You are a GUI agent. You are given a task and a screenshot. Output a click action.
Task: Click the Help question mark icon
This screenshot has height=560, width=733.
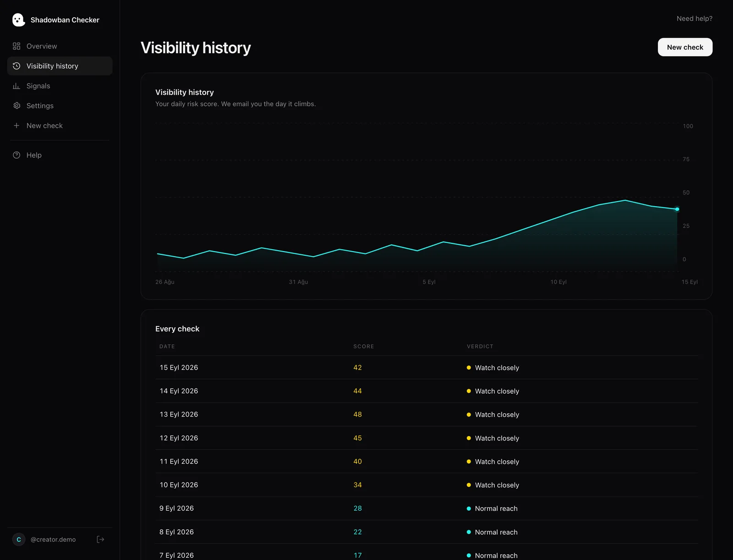(x=16, y=155)
